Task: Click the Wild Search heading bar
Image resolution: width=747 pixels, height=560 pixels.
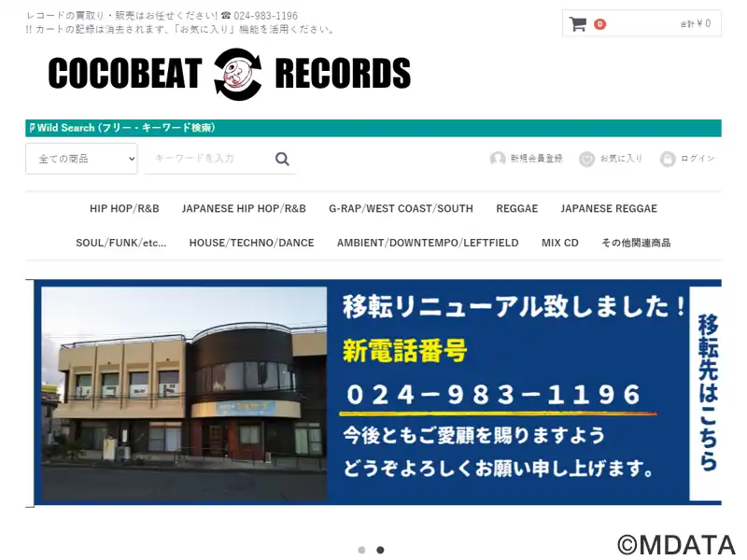Action: 373,128
